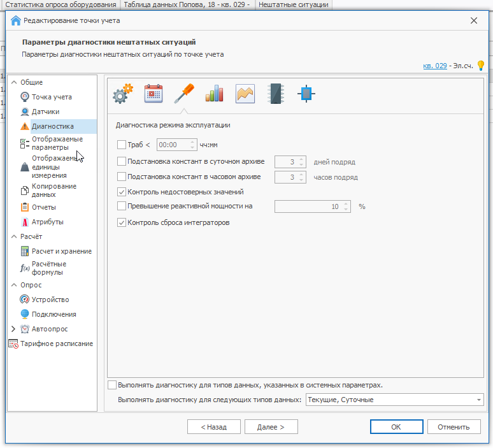Image resolution: width=493 pixels, height=448 pixels.
Task: Open the area graph diagnostics tab icon
Action: (245, 94)
